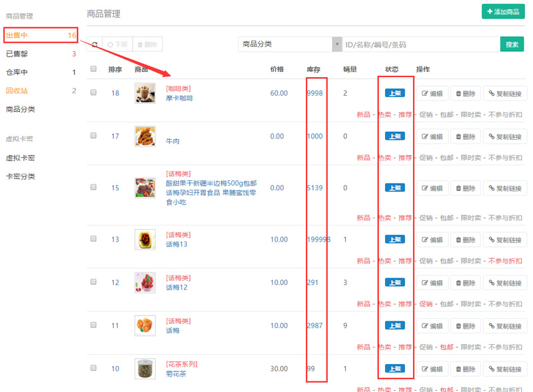Select checkbox for 菊花茶 row

pos(93,368)
